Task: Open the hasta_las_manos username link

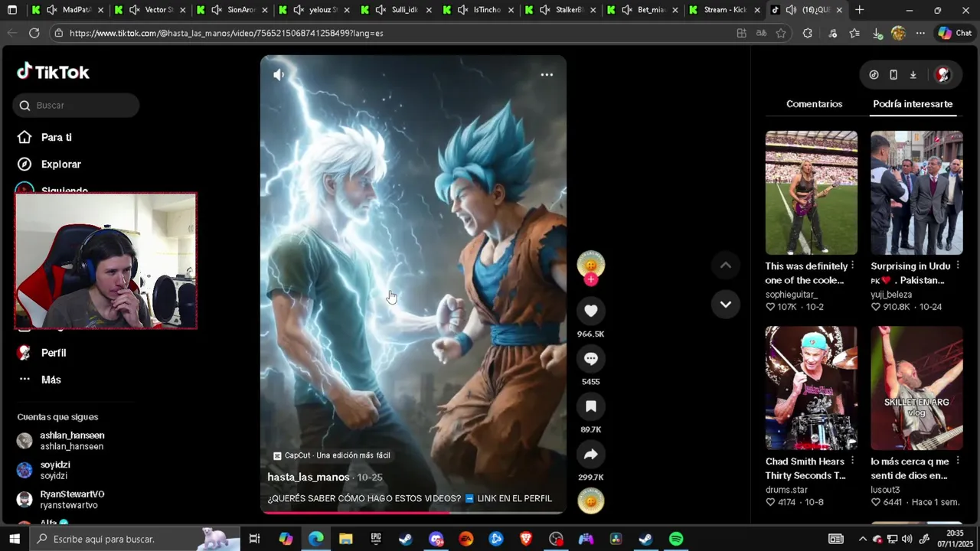Action: point(308,477)
